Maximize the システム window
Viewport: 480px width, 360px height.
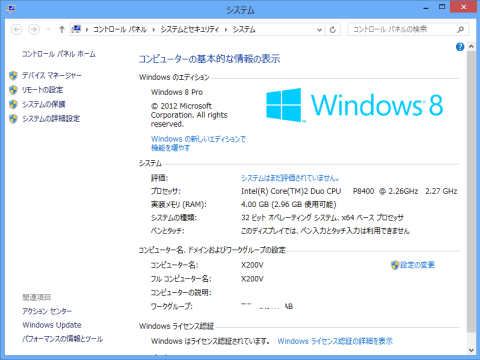(442, 7)
